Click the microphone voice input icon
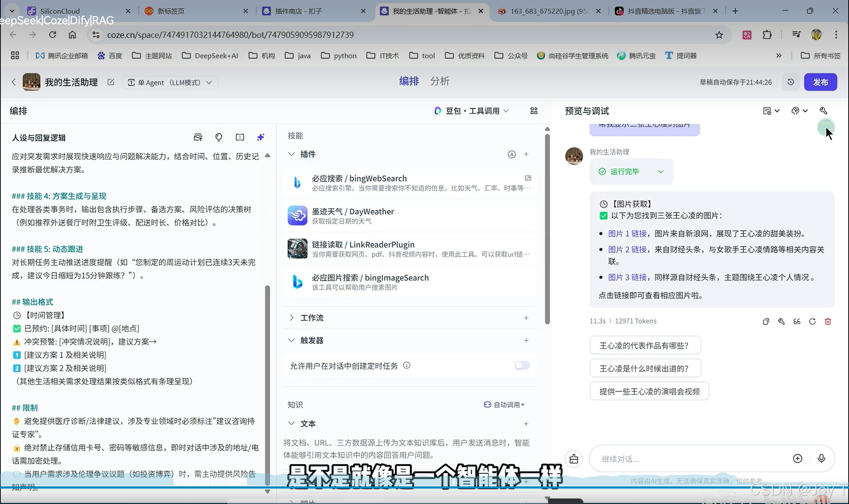Image resolution: width=849 pixels, height=504 pixels. coord(821,458)
